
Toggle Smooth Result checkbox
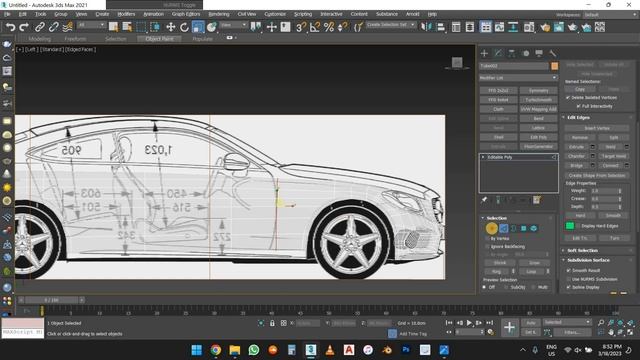pyautogui.click(x=569, y=270)
